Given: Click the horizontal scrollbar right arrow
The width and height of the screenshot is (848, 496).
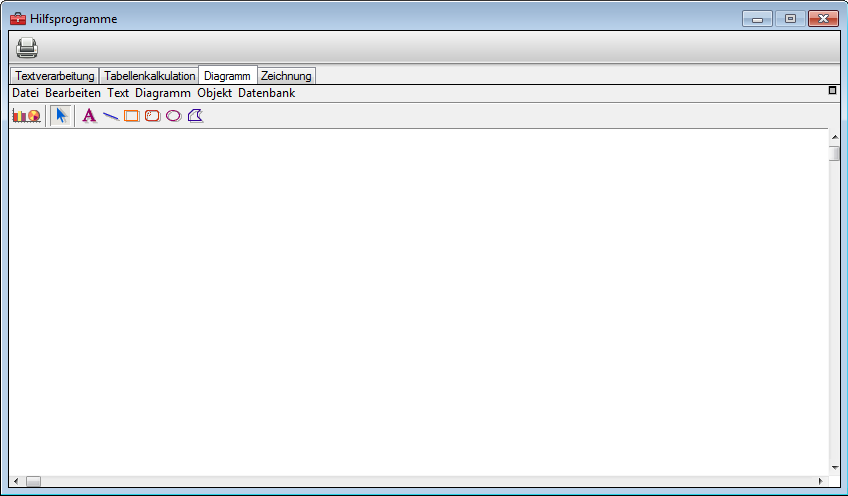Looking at the screenshot, I should click(x=821, y=481).
